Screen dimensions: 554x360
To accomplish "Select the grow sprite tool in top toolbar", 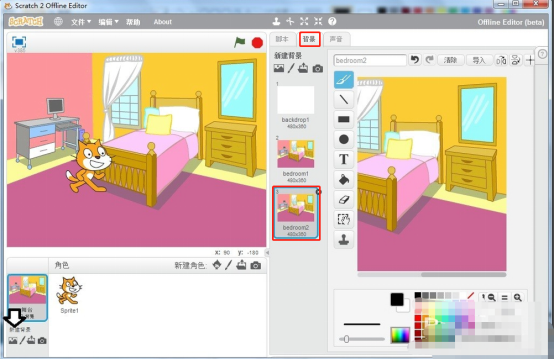I will [x=304, y=22].
